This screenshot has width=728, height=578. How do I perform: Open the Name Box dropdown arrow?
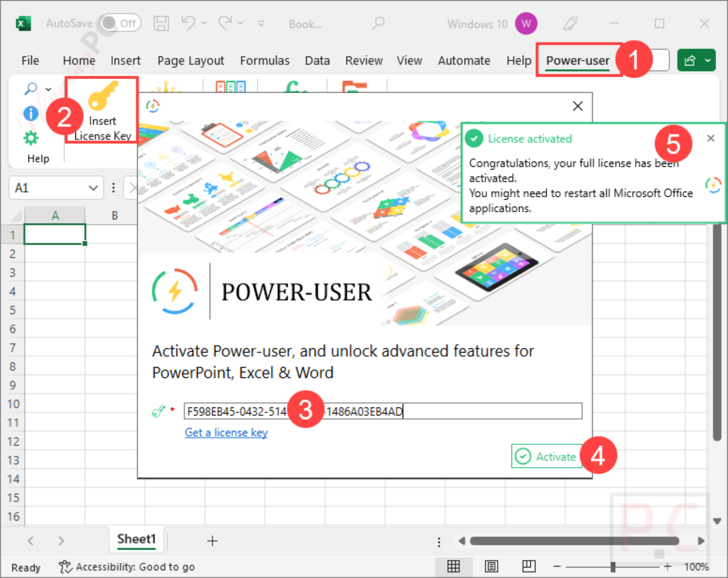[x=93, y=188]
